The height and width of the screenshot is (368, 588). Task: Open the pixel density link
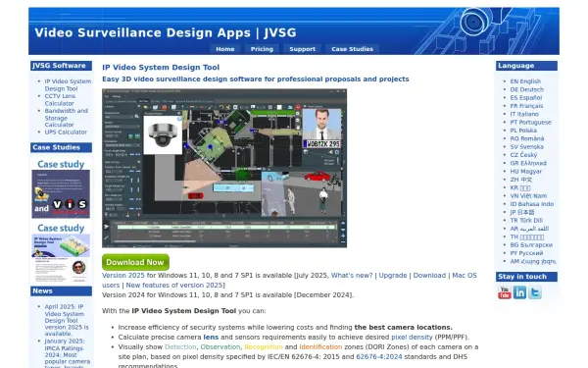pos(412,338)
